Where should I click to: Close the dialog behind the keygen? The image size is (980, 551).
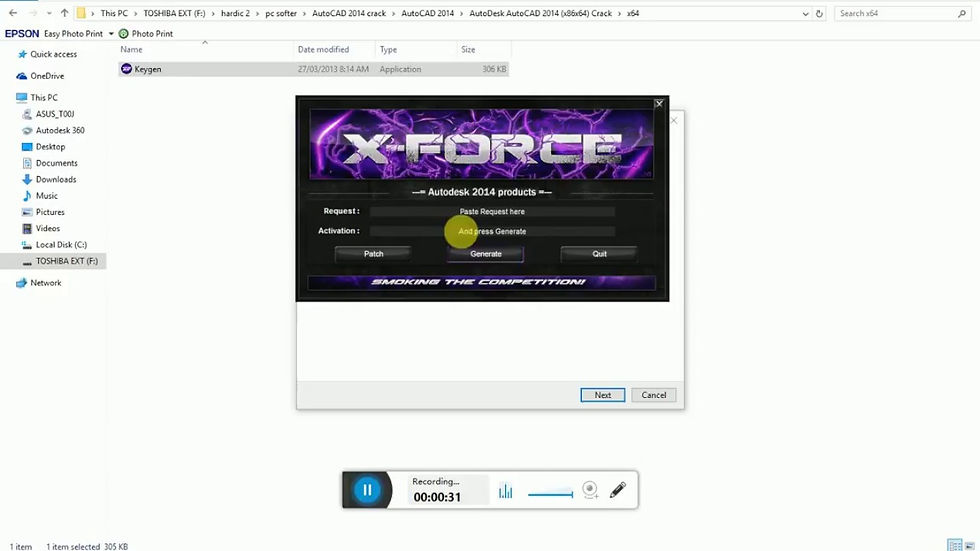pyautogui.click(x=674, y=120)
